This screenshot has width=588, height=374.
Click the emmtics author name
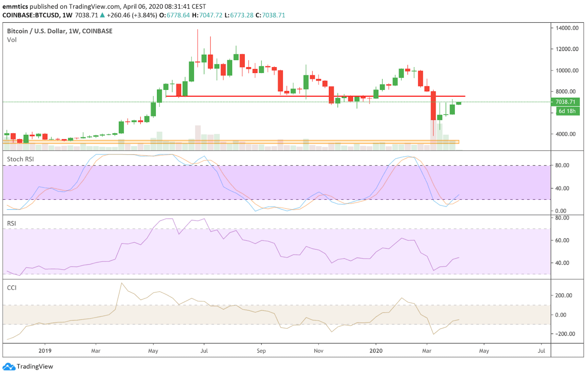pos(15,7)
